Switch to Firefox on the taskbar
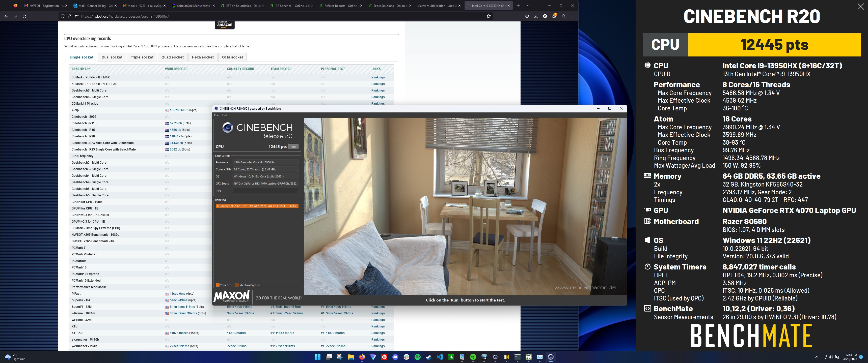 pos(362,357)
